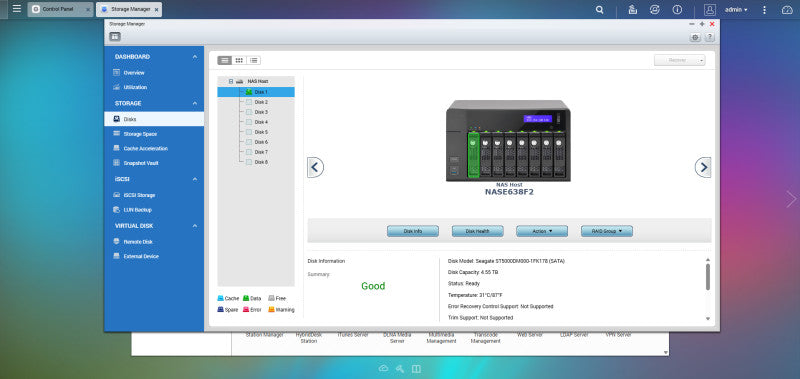Open event notifications info icon
Screen dimensions: 800x379
coord(677,10)
